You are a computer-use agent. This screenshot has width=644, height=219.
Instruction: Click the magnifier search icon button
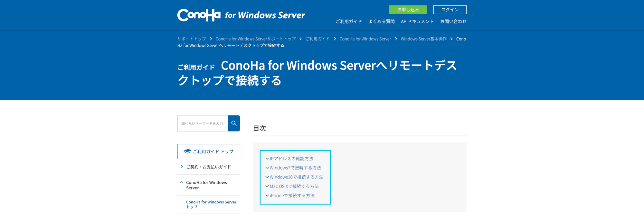click(x=234, y=123)
